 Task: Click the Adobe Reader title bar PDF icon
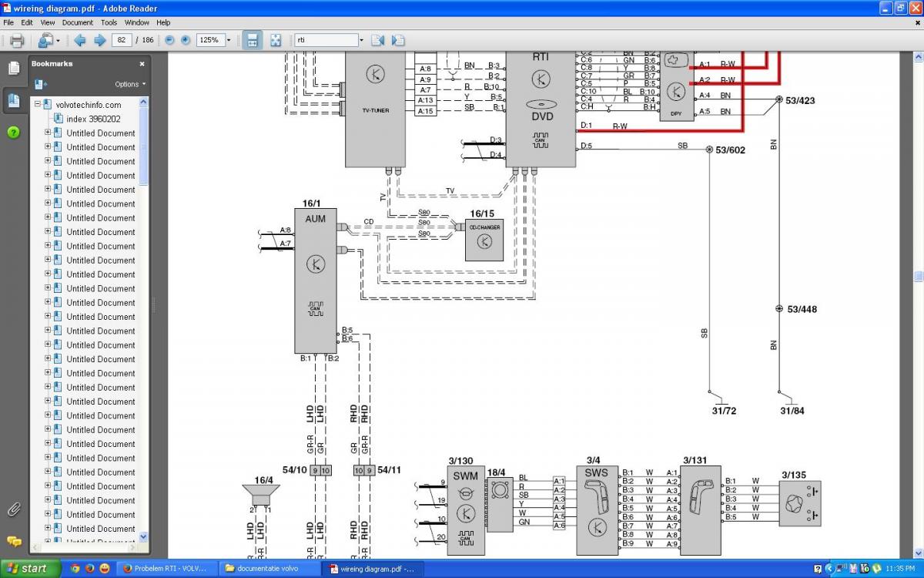tap(7, 8)
